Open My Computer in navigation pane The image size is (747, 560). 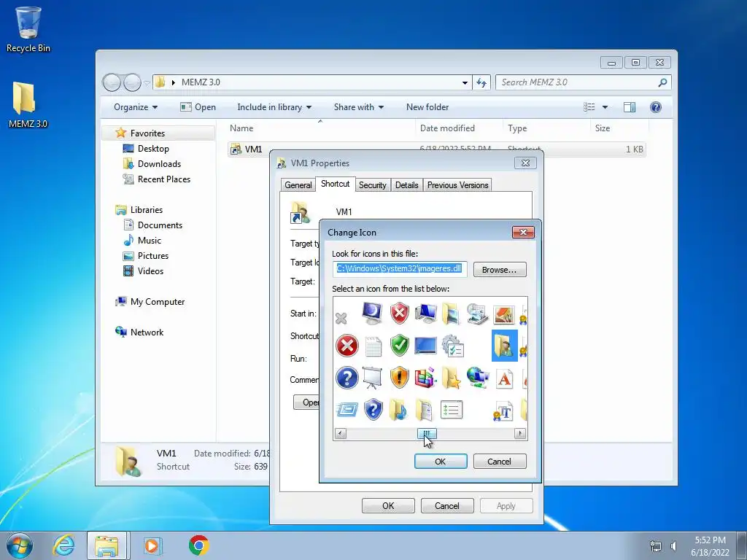tap(158, 301)
